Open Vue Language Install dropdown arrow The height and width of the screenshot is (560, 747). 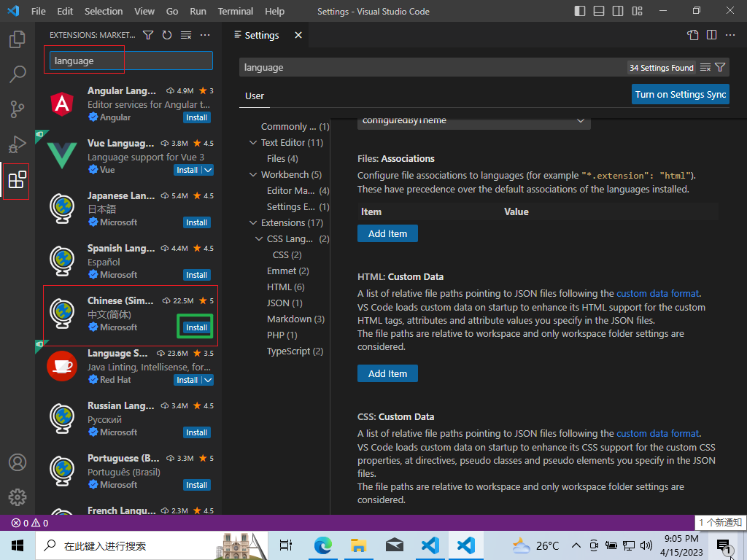(207, 170)
